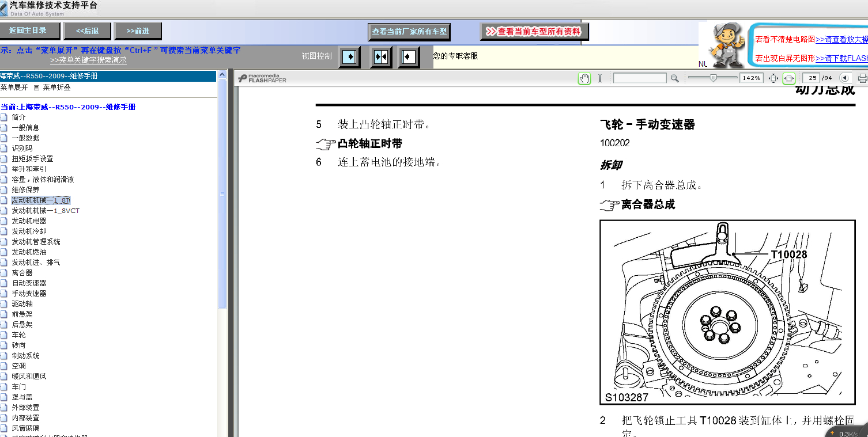Follow the 凸轮轴正时带 cross-reference link
This screenshot has height=437, width=868.
(369, 144)
